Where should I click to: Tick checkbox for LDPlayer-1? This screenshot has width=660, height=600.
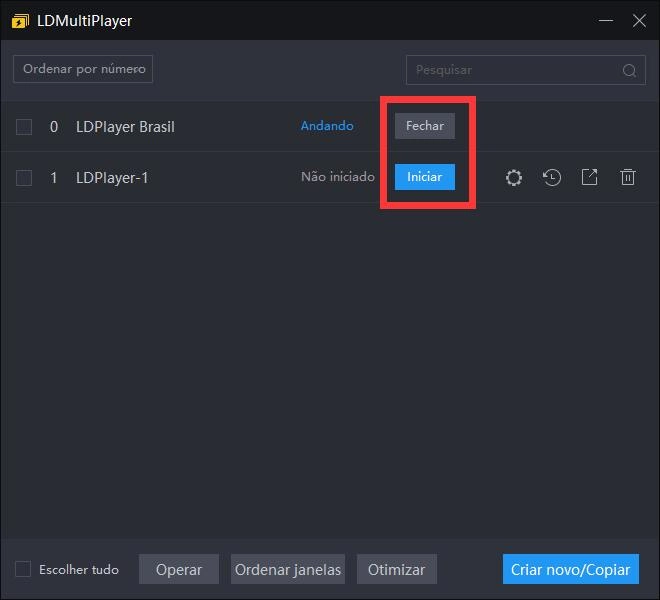coord(24,178)
